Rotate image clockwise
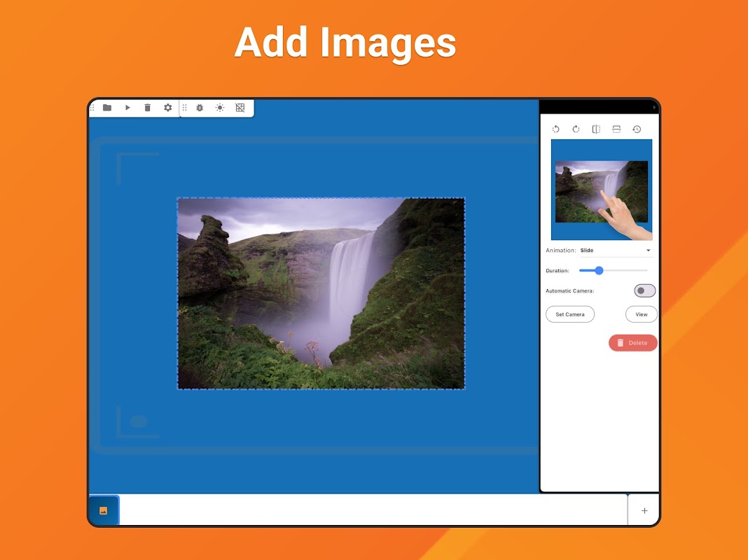 pos(576,129)
